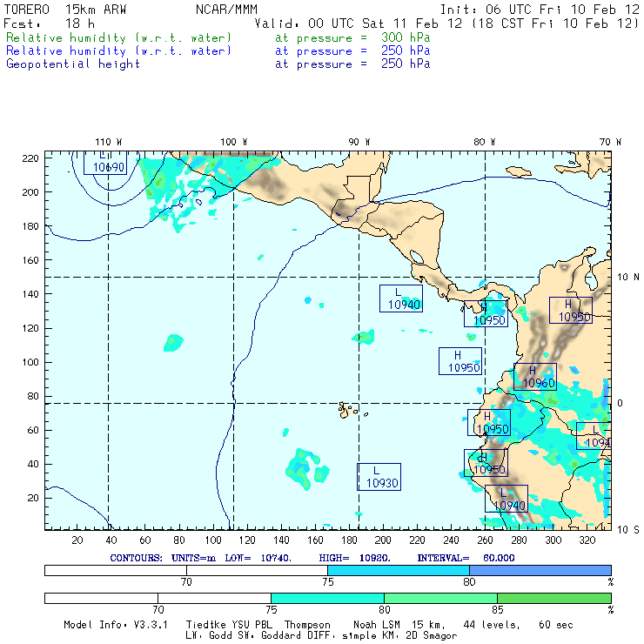Click the 'LOW= 10740.' contour value
Screen dimensions: 644x644
point(258,558)
